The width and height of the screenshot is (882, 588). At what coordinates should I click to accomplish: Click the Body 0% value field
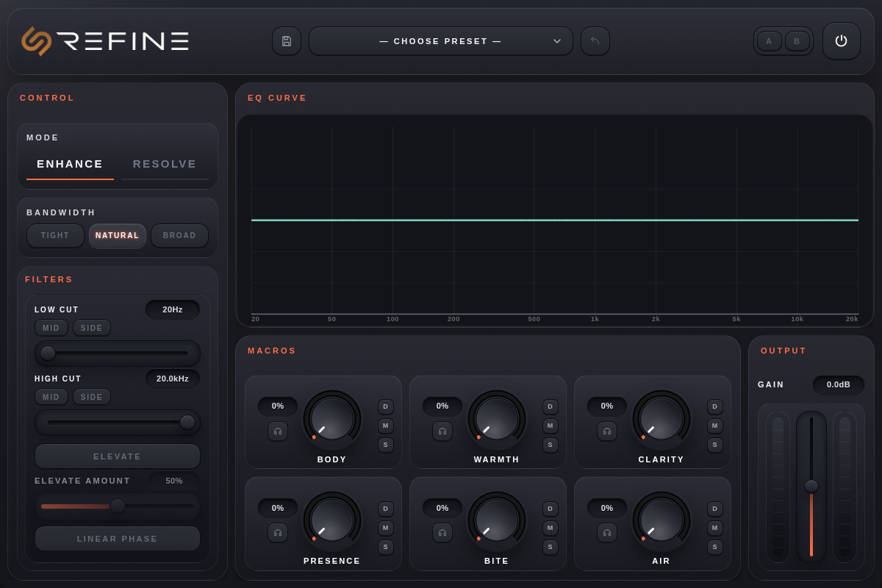tap(278, 406)
